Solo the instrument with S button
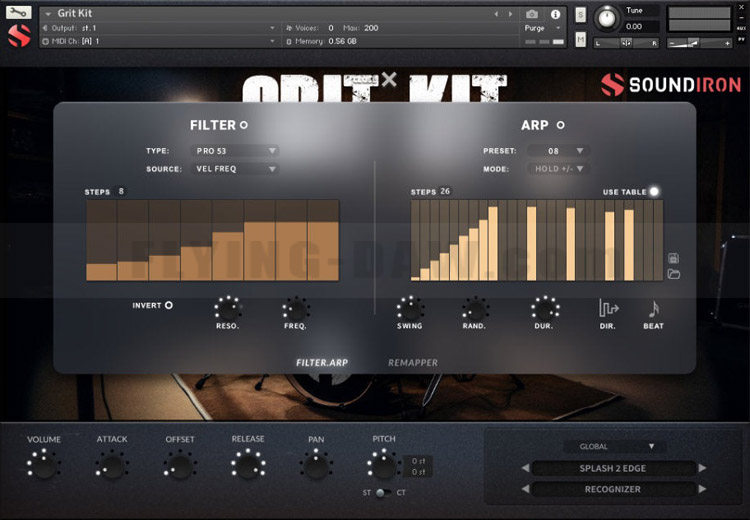The width and height of the screenshot is (750, 520). click(x=580, y=15)
